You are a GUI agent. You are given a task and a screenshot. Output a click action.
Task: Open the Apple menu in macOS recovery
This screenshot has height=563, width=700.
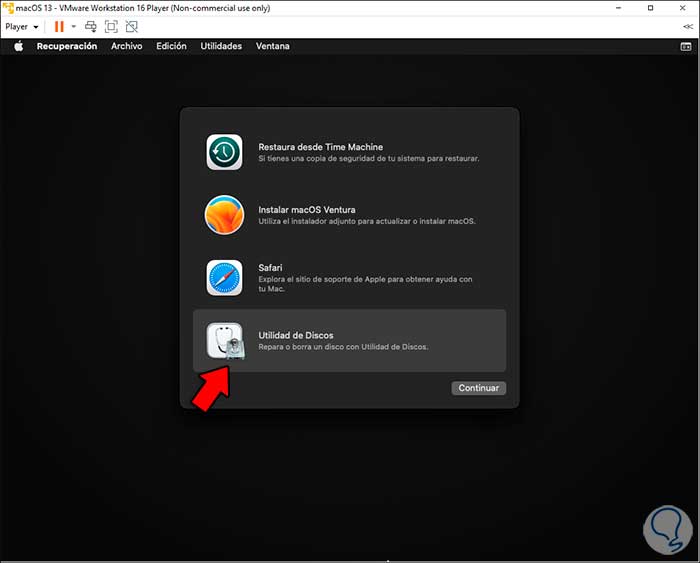coord(18,46)
